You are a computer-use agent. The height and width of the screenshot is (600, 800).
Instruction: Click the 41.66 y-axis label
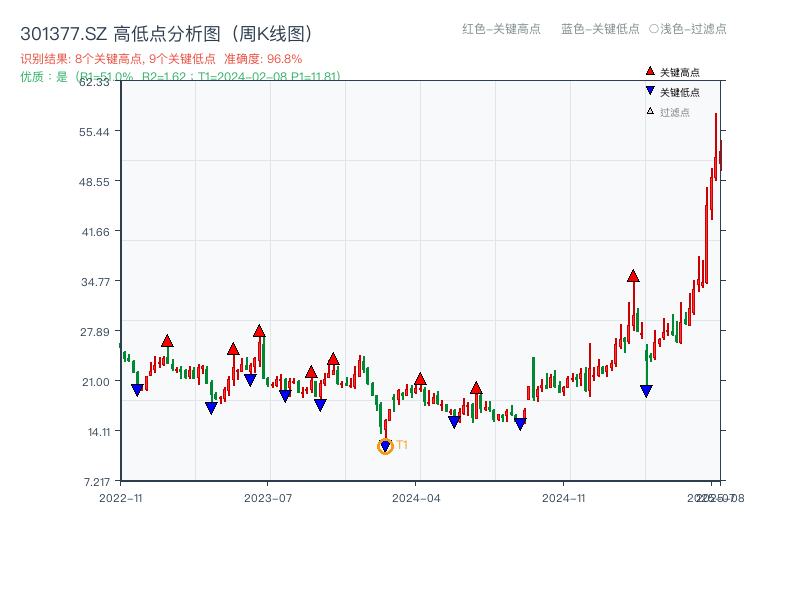(95, 232)
